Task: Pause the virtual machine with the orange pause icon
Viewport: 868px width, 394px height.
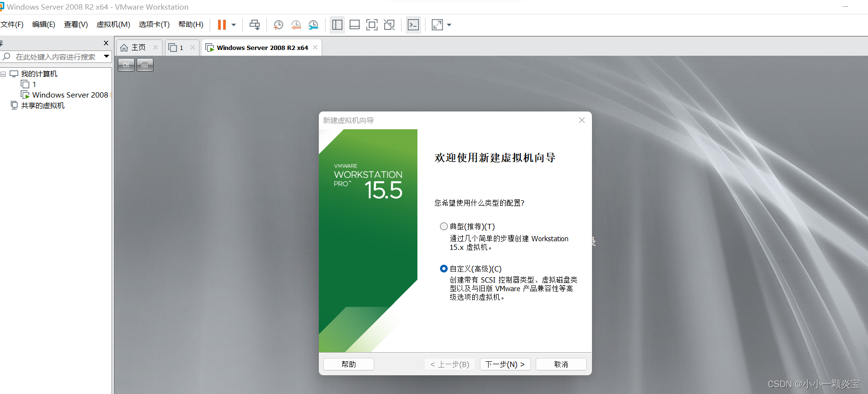Action: tap(222, 25)
